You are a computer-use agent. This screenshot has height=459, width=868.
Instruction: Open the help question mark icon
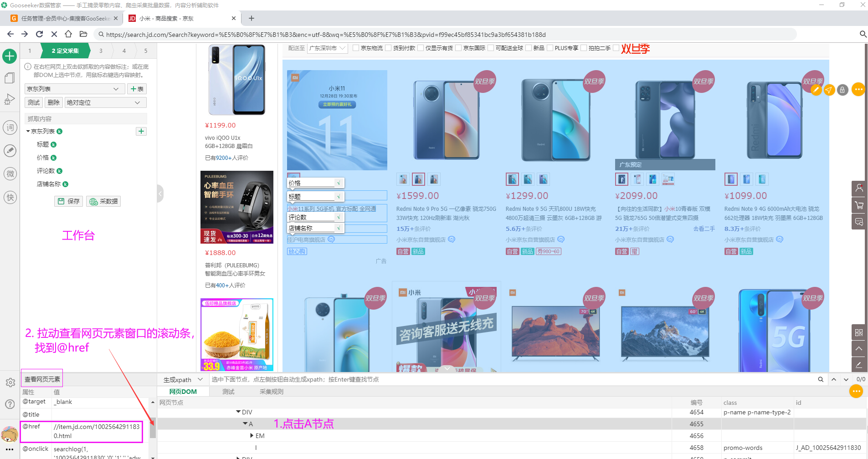click(x=10, y=404)
